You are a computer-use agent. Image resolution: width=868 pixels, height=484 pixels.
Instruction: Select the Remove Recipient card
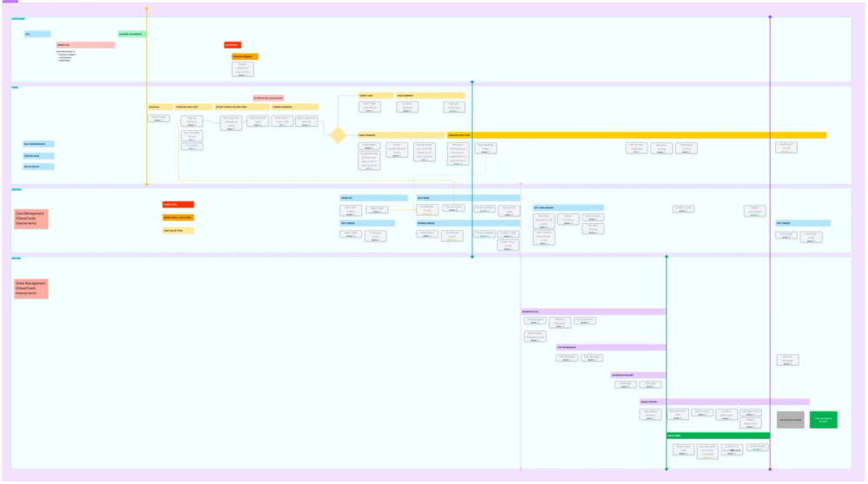click(560, 323)
